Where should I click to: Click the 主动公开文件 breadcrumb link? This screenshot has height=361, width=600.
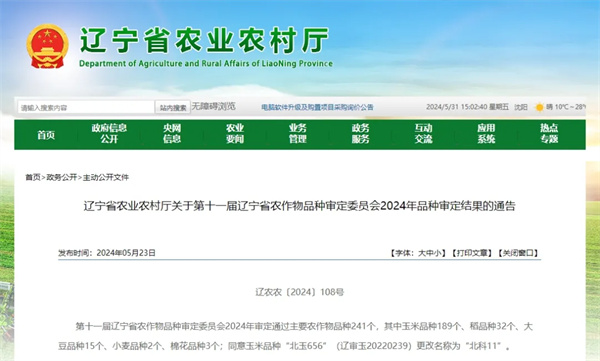tap(106, 177)
